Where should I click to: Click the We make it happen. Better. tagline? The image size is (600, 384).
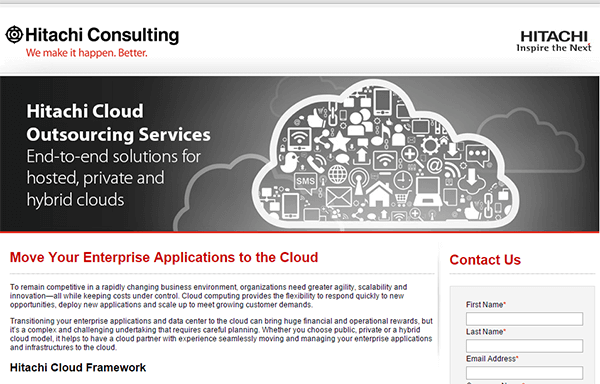[x=86, y=53]
